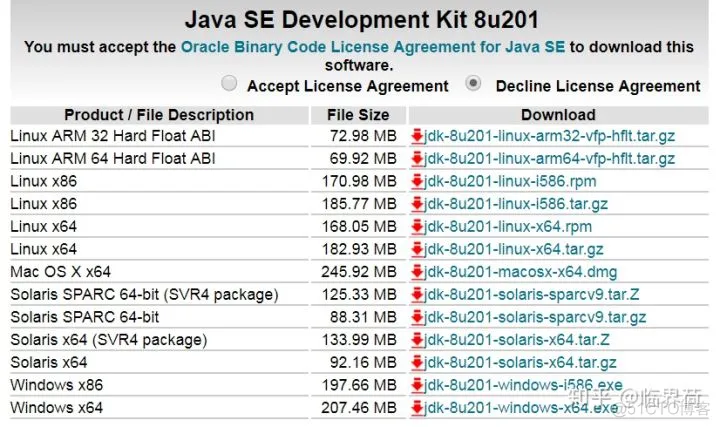Image resolution: width=720 pixels, height=427 pixels.
Task: Click the Linux ARM 32 Hard Float ABI description
Action: click(x=112, y=136)
